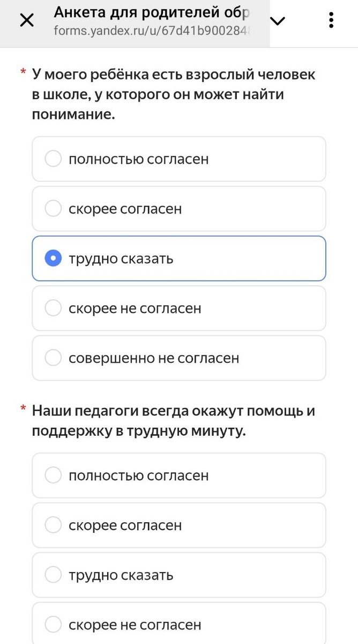Select 'трудно сказать' for the second question

pos(179,575)
